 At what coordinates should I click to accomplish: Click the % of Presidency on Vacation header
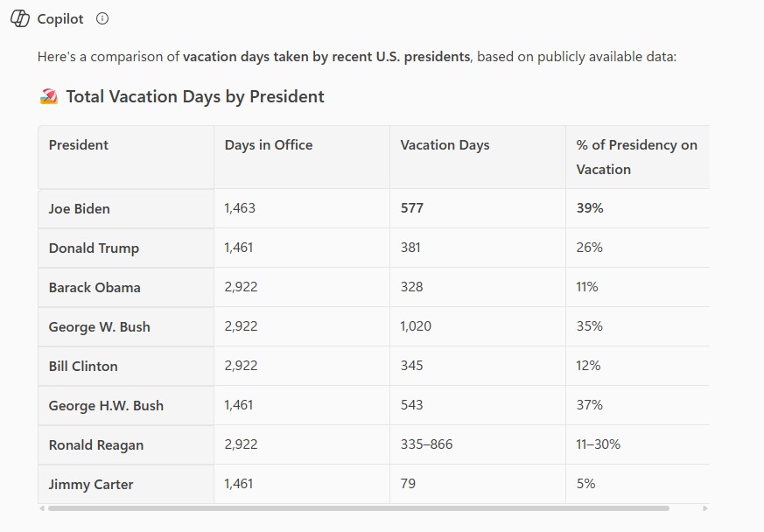point(636,157)
